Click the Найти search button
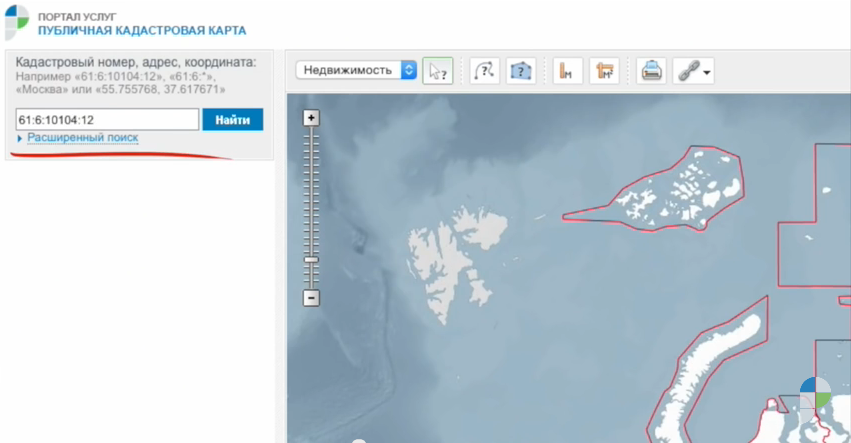The image size is (851, 443). click(232, 120)
